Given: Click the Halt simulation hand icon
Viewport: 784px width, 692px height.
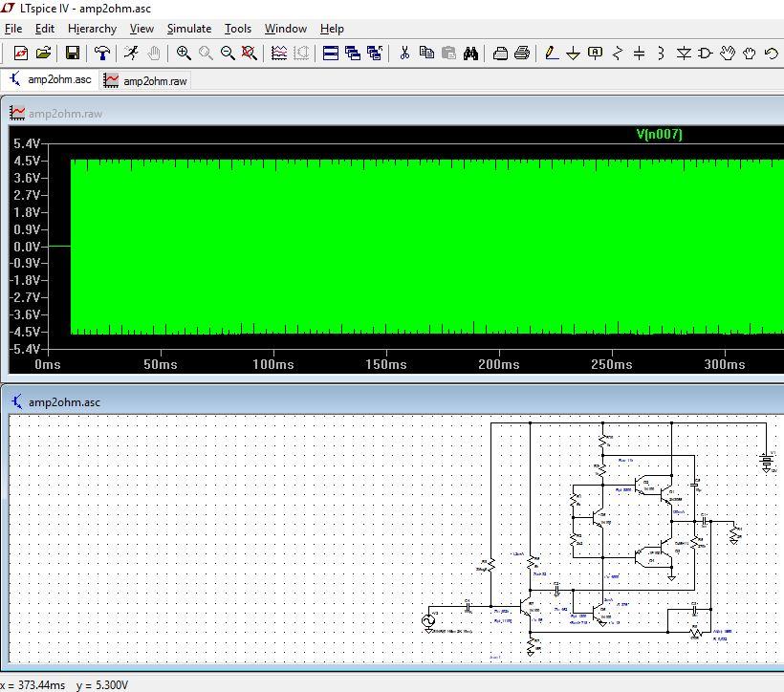Looking at the screenshot, I should point(154,53).
